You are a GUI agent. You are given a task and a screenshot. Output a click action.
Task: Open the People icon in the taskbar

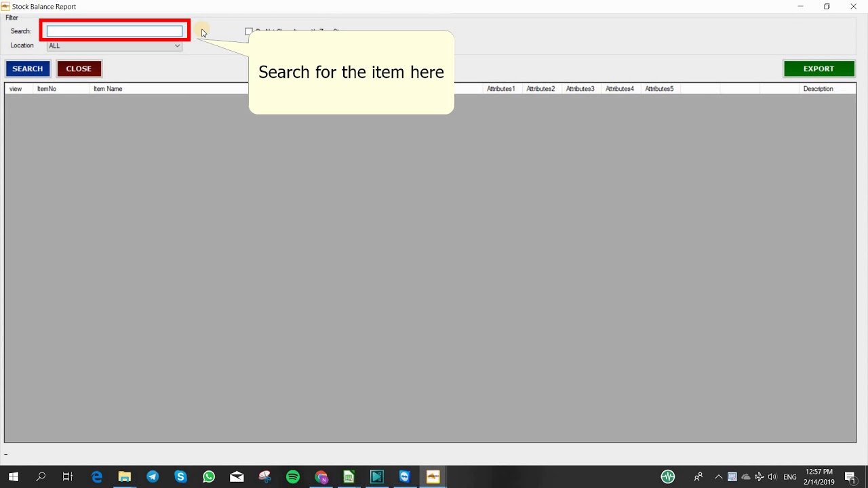tap(698, 477)
